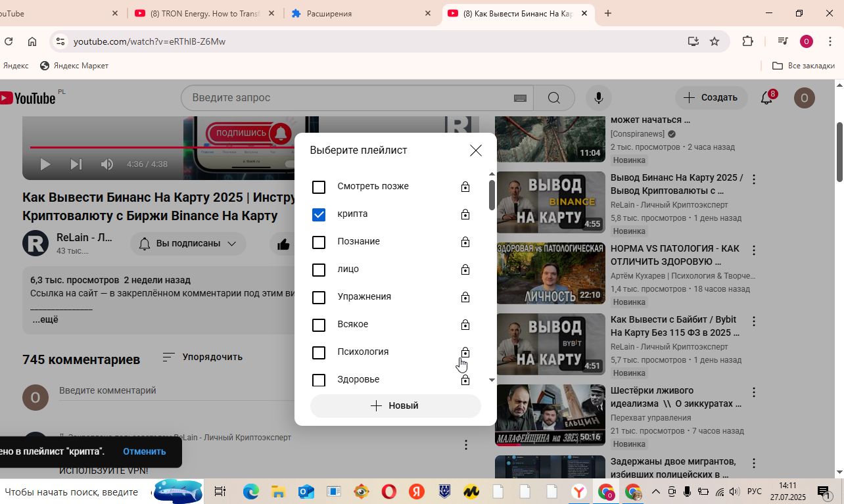Click lock icon next to 'лицо'
Screen dimensions: 844x504
tap(465, 269)
